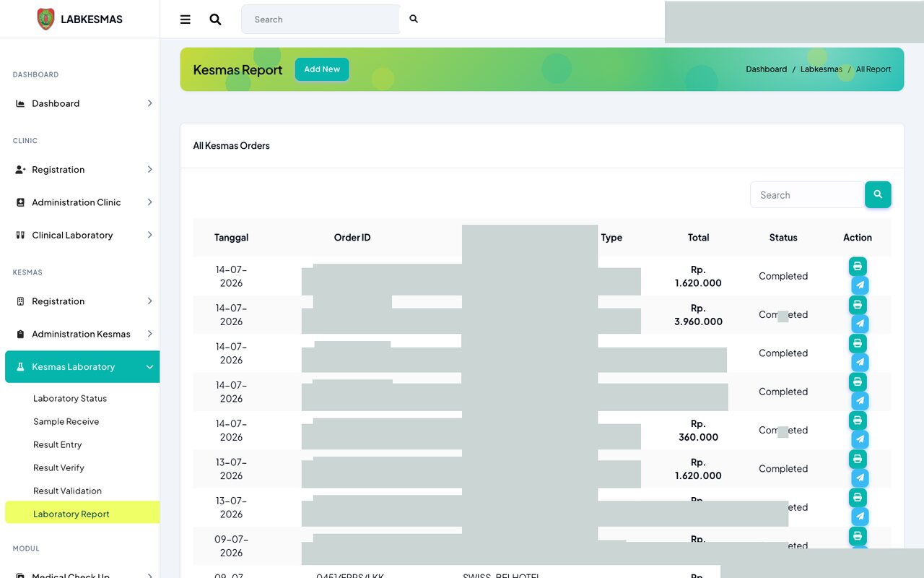This screenshot has height=578, width=924.
Task: Click the Order ID column header
Action: (352, 237)
